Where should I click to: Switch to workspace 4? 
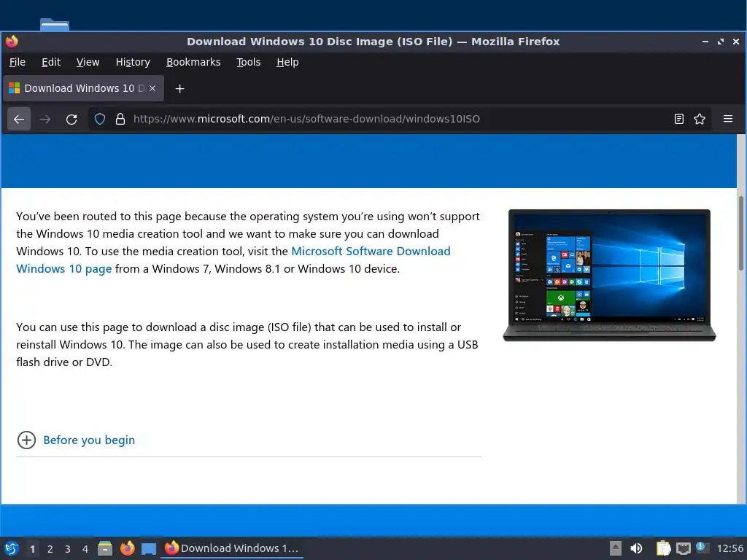click(x=85, y=549)
